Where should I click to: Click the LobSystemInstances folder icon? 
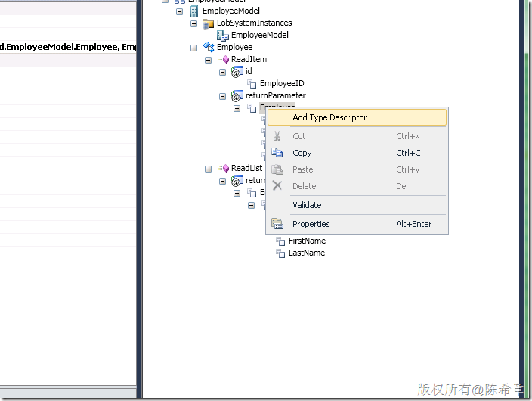point(208,23)
